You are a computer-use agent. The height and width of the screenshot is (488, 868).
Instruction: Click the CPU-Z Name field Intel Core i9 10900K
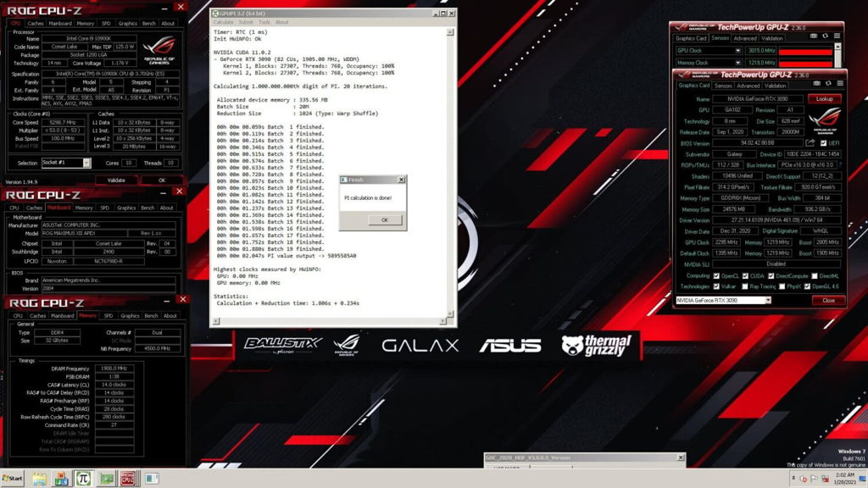pos(88,39)
